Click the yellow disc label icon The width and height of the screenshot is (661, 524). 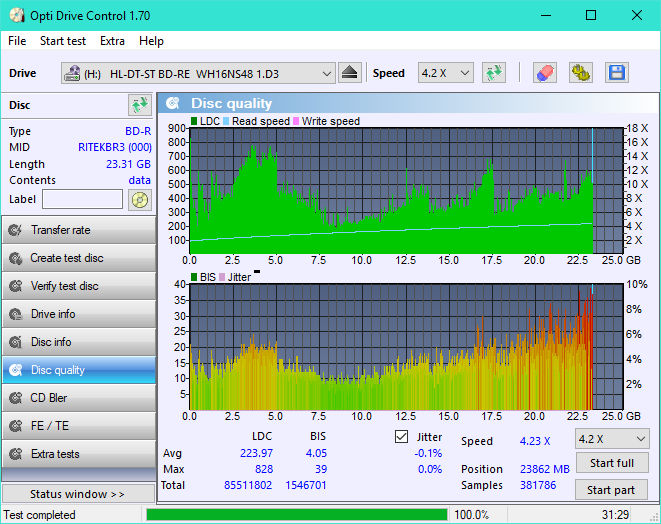coord(140,200)
